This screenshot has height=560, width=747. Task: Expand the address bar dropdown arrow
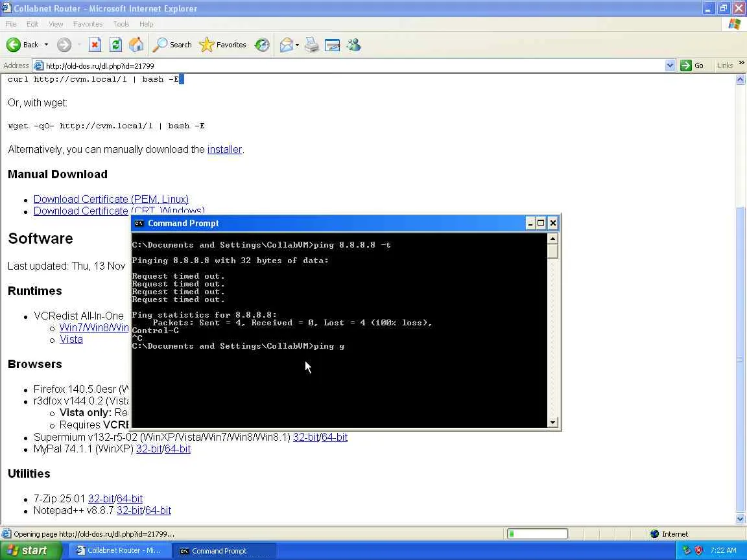click(x=670, y=65)
